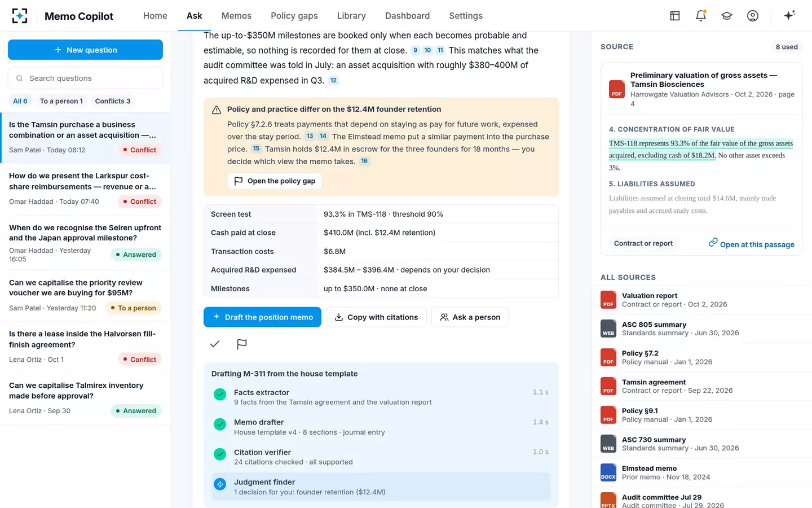Click the Memo drafter green check icon

pyautogui.click(x=220, y=424)
